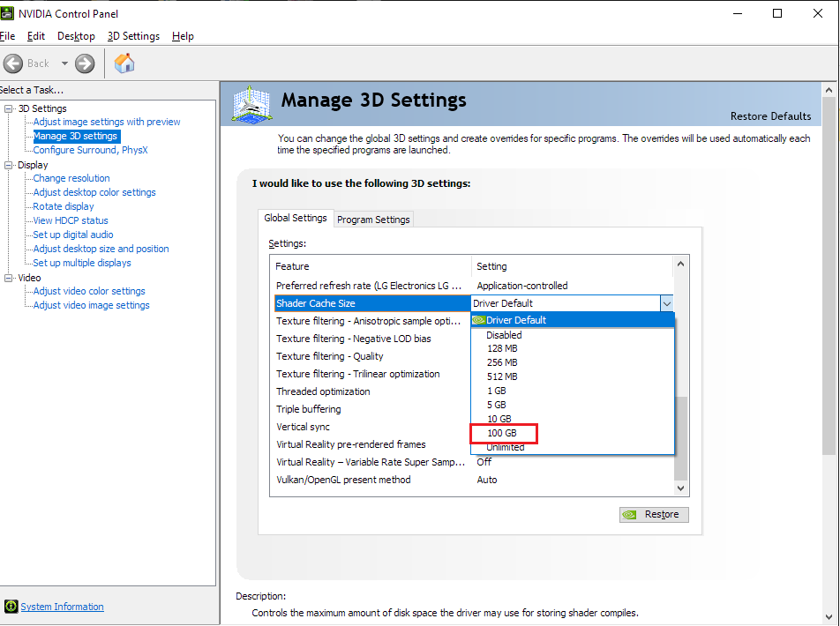Click the Restore button
Viewport: 840px width, 626px height.
654,515
